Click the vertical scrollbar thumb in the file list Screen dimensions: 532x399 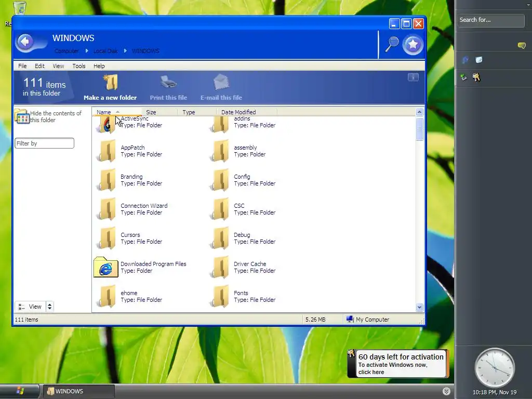coord(419,129)
